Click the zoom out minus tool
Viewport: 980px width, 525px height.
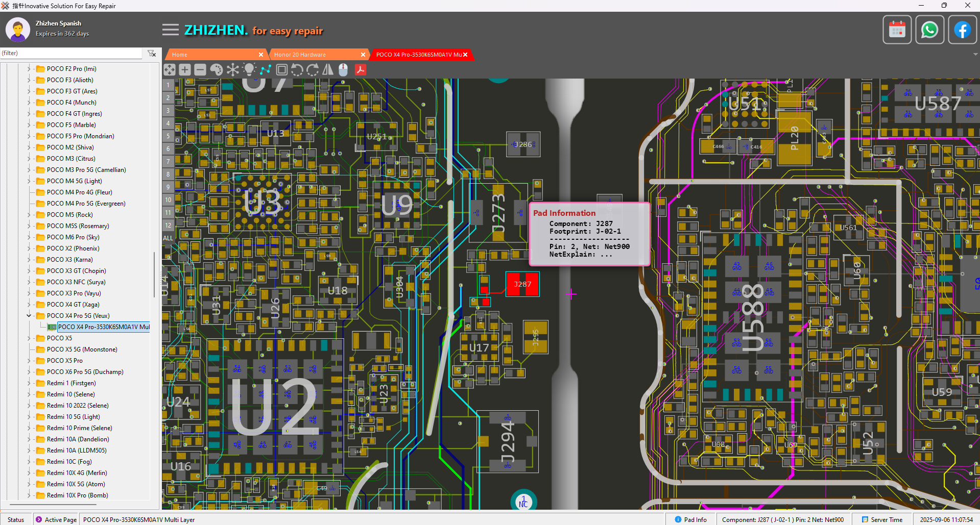(200, 69)
